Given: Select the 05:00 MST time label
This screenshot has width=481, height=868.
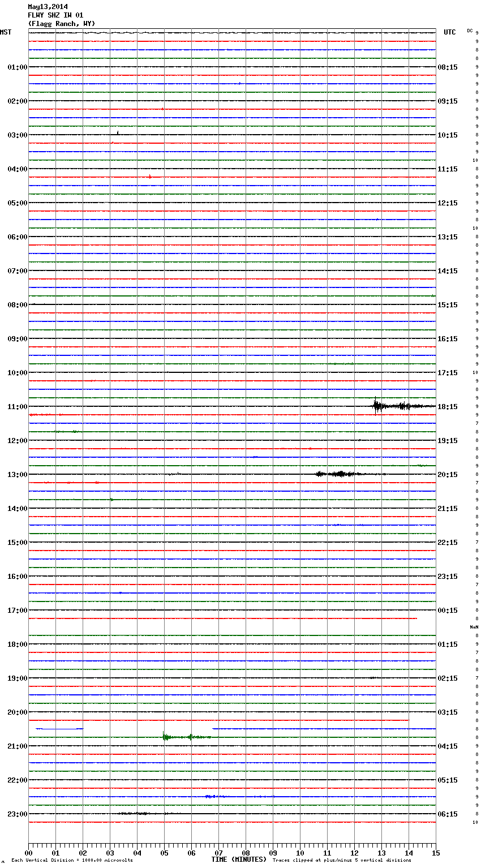Looking at the screenshot, I should coord(18,203).
